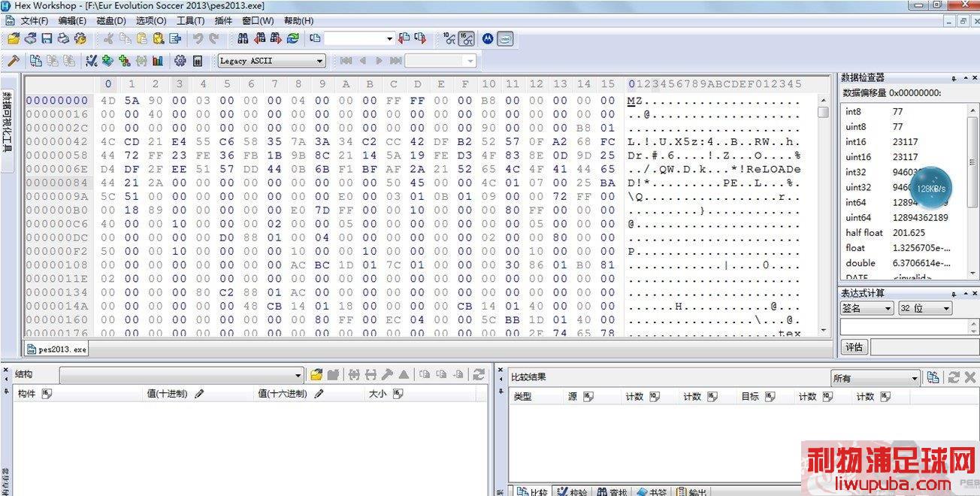980x496 pixels.
Task: Open the 签名 dropdown in expression calculator
Action: coord(867,308)
